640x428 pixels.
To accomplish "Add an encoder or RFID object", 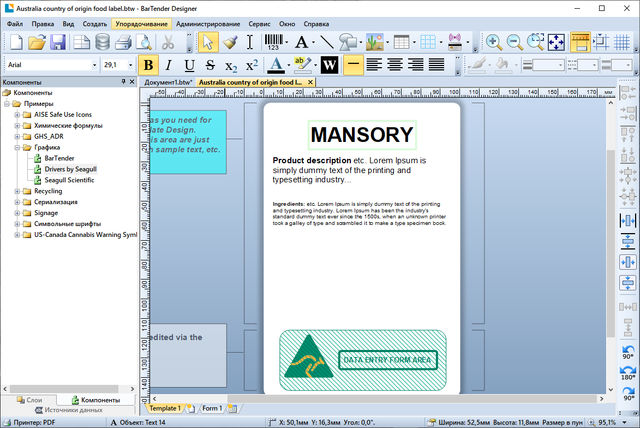I will [455, 42].
